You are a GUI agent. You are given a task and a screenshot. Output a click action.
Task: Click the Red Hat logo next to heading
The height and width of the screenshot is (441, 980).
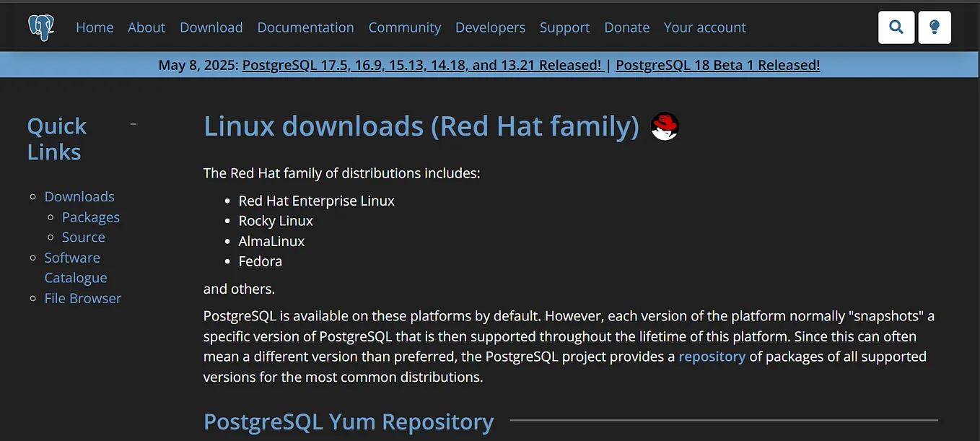(663, 126)
